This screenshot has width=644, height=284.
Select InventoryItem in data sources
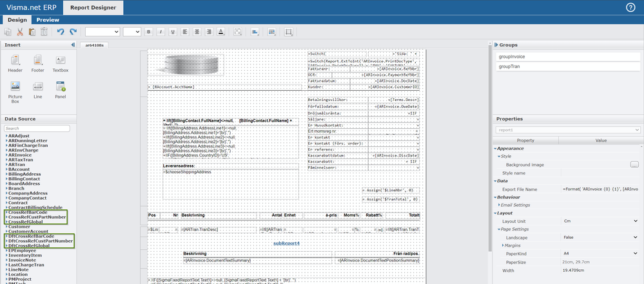click(x=26, y=255)
